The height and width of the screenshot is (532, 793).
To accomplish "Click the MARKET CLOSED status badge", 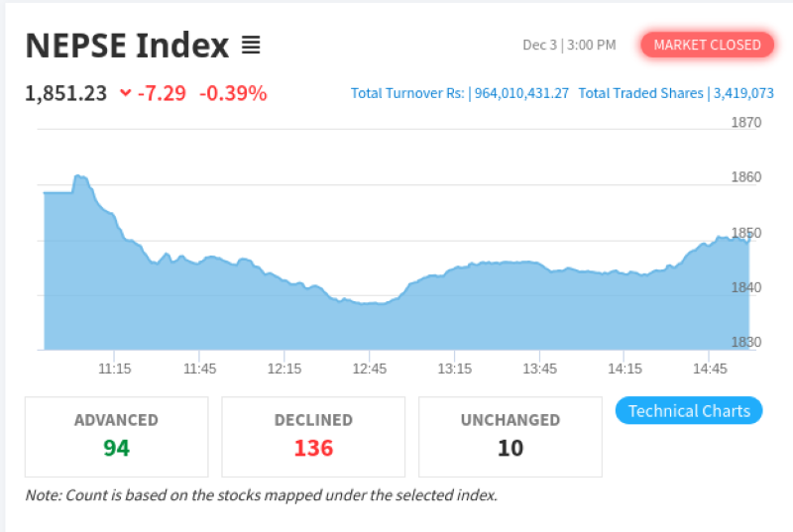I will [707, 45].
